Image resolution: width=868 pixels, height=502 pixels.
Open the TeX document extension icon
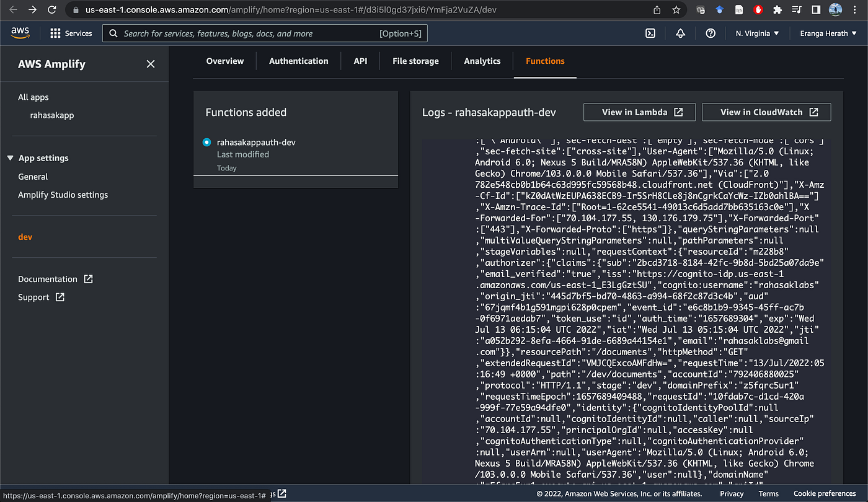click(739, 10)
